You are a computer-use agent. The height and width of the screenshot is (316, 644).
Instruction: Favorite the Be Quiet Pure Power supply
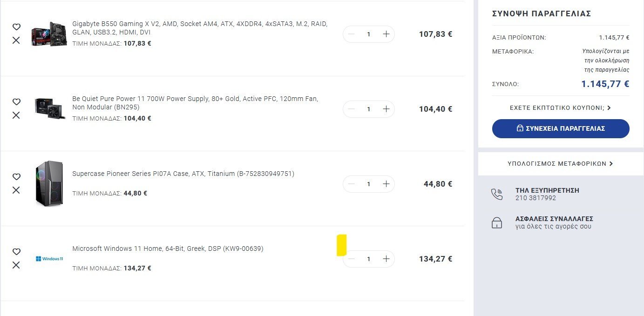(x=16, y=102)
